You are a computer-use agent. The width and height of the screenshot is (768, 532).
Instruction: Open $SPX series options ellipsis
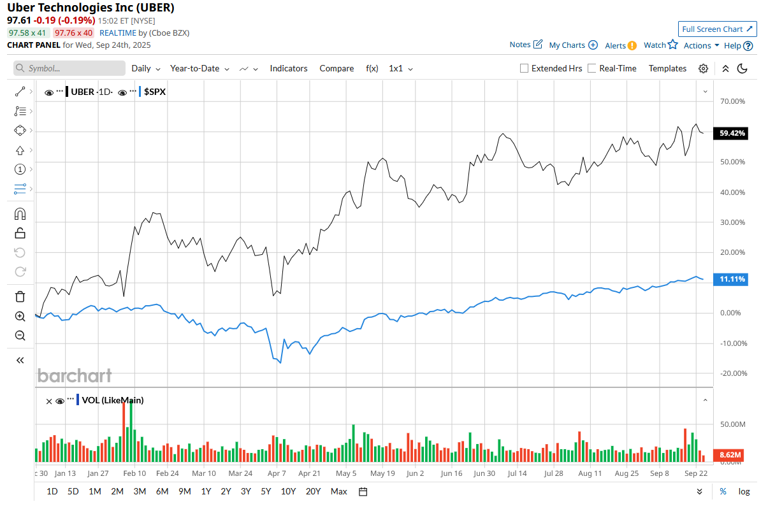tap(133, 91)
